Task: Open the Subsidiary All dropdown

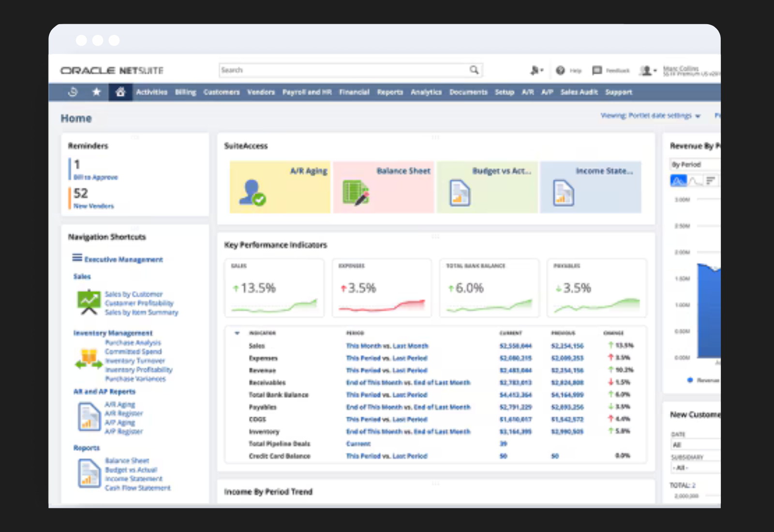Action: pyautogui.click(x=696, y=468)
